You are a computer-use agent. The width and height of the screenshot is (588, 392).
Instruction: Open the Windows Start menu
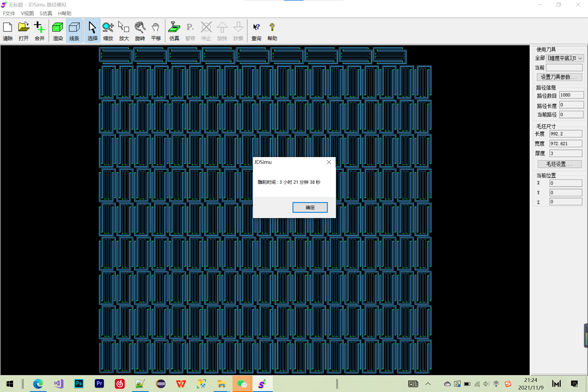coord(10,384)
